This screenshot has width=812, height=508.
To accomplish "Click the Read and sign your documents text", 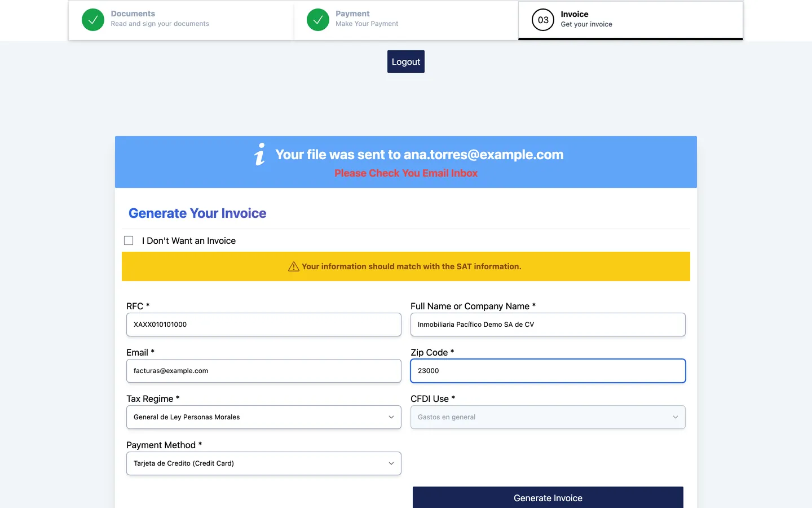I will [160, 24].
